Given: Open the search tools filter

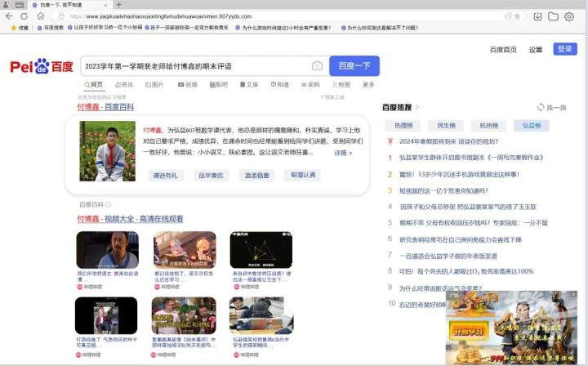Looking at the screenshot, I should pos(332,97).
